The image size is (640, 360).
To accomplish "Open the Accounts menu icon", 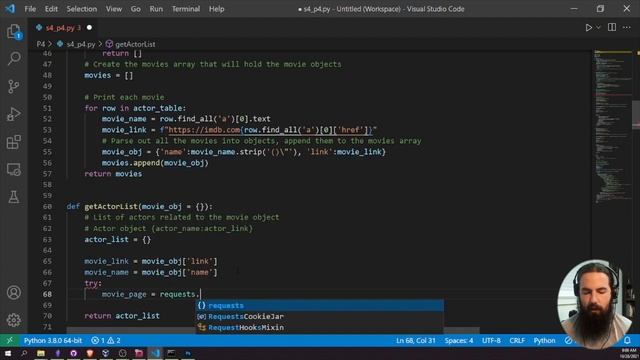I will (14, 293).
